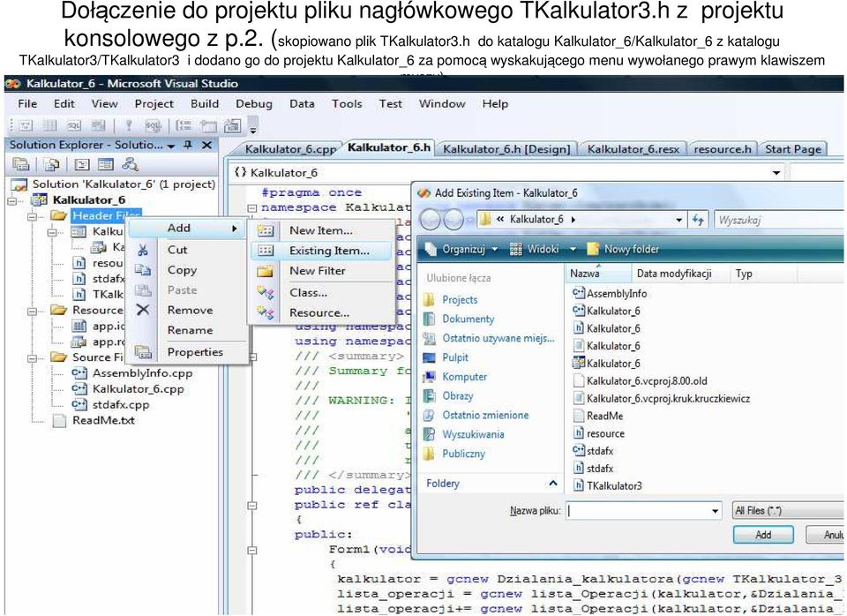Click Cut in the context menu
847x616 pixels.
tap(177, 250)
